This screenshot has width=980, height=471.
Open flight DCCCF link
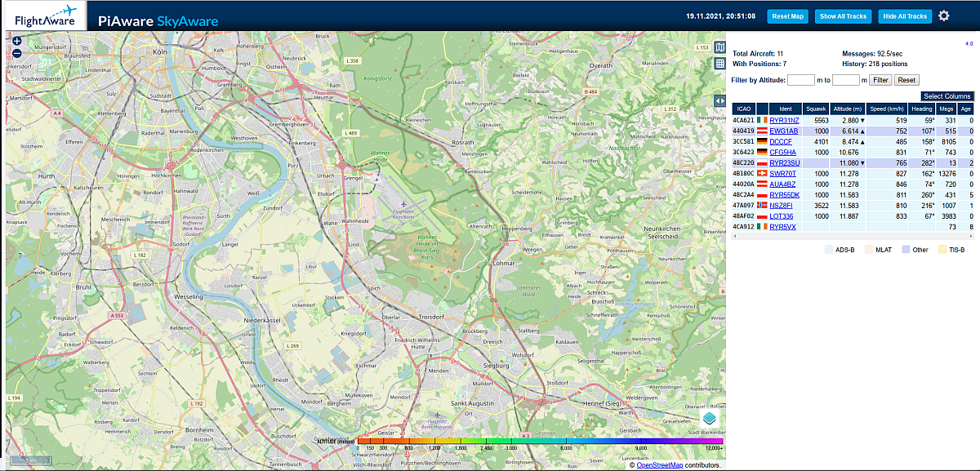781,141
